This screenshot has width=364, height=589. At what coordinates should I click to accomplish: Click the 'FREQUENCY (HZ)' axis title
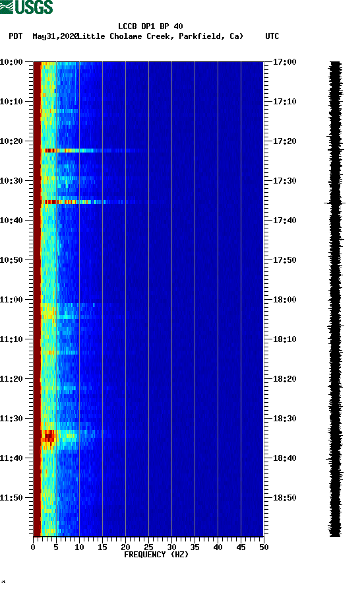(x=156, y=555)
